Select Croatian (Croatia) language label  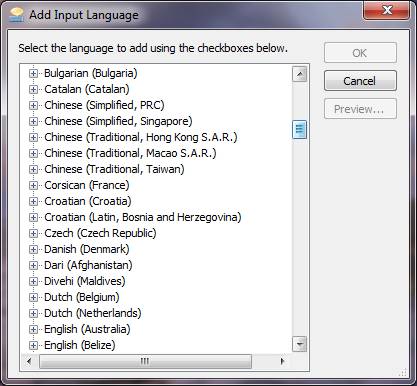[x=88, y=201]
